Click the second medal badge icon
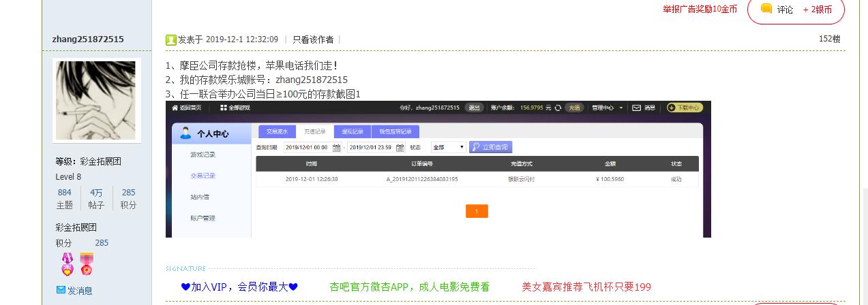This screenshot has width=868, height=305. click(86, 263)
